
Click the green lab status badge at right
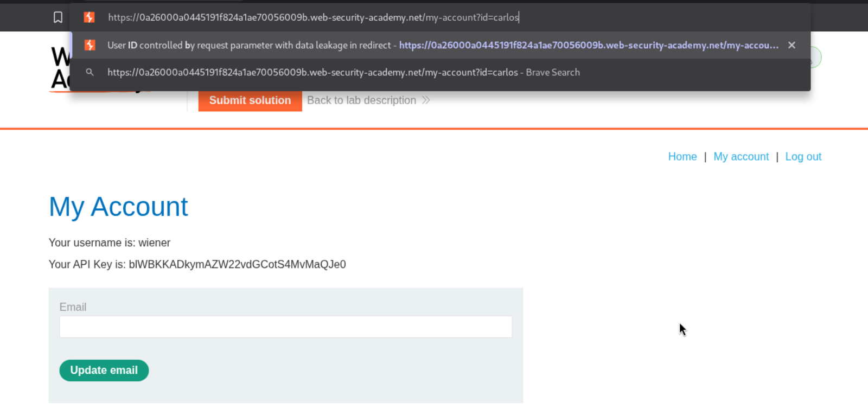815,58
